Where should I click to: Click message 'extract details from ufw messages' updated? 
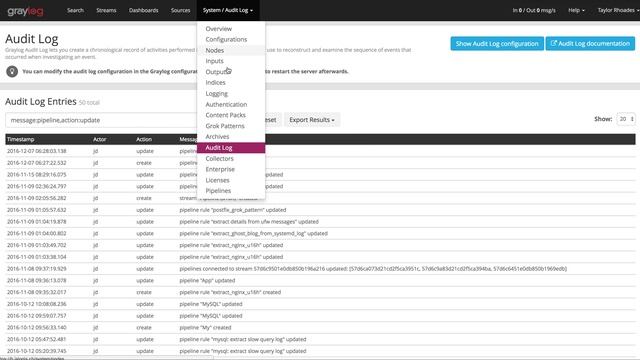[249, 222]
